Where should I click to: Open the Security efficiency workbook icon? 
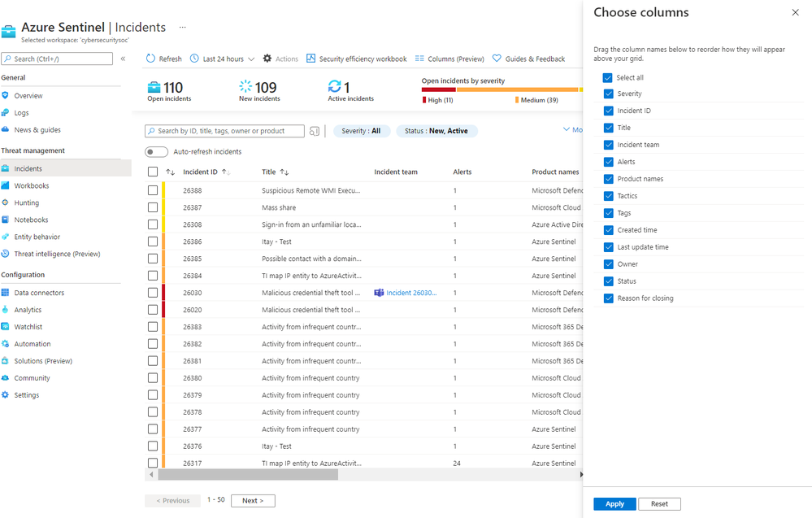(310, 59)
